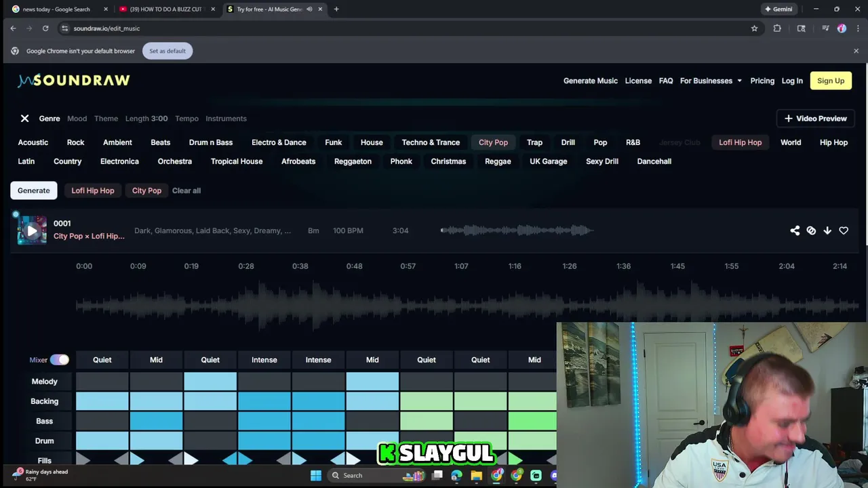
Task: Play track 0001 using the thumbnail play button
Action: tap(32, 230)
